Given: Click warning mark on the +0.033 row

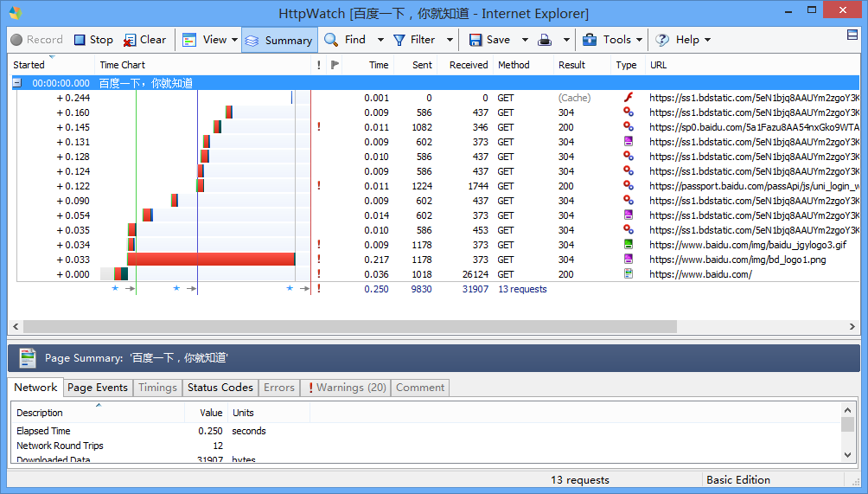Looking at the screenshot, I should click(319, 260).
